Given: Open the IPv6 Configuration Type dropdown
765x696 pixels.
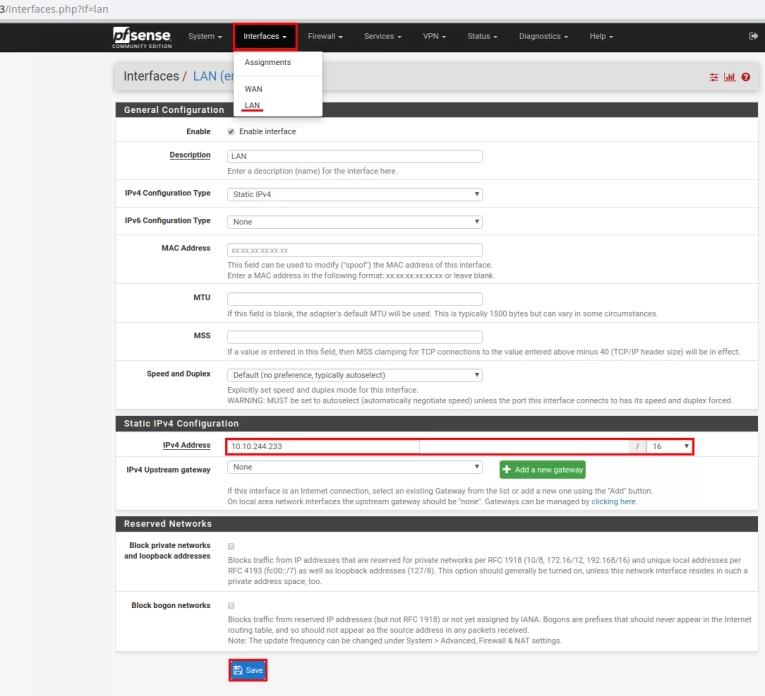Looking at the screenshot, I should pos(355,222).
